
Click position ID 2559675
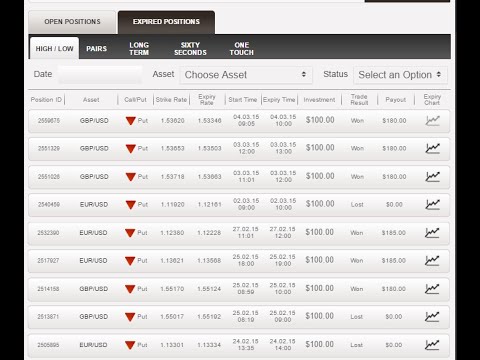tap(49, 121)
